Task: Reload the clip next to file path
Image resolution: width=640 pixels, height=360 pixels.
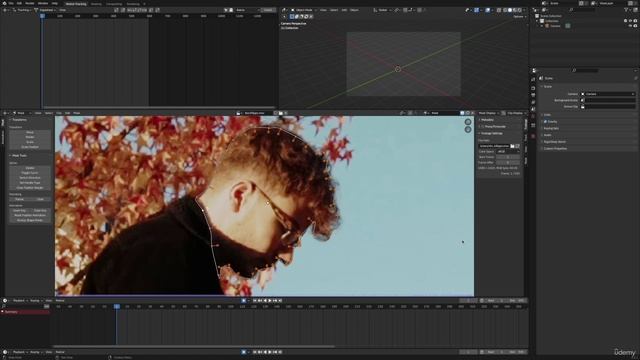Action: (x=518, y=146)
